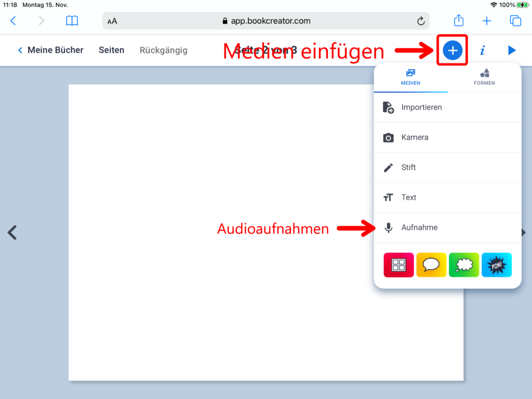The image size is (532, 399).
Task: Open the Safari share icon
Action: [459, 21]
